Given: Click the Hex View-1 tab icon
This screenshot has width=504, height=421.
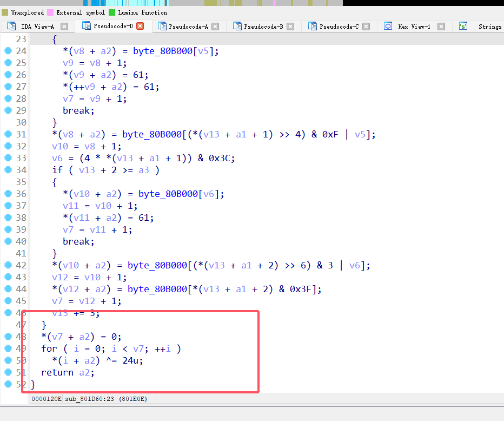Looking at the screenshot, I should [x=387, y=25].
